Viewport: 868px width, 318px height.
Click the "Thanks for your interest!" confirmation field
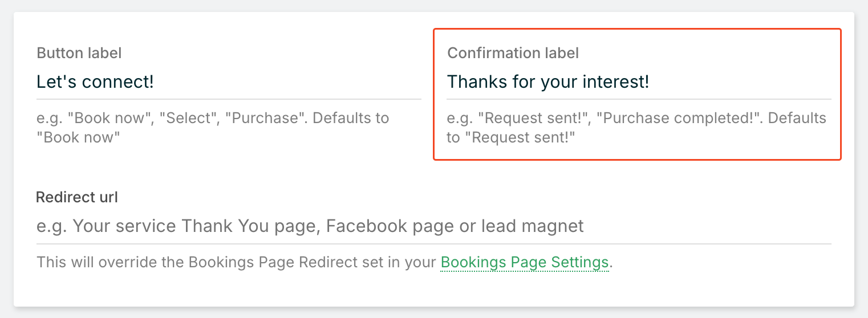pyautogui.click(x=638, y=82)
